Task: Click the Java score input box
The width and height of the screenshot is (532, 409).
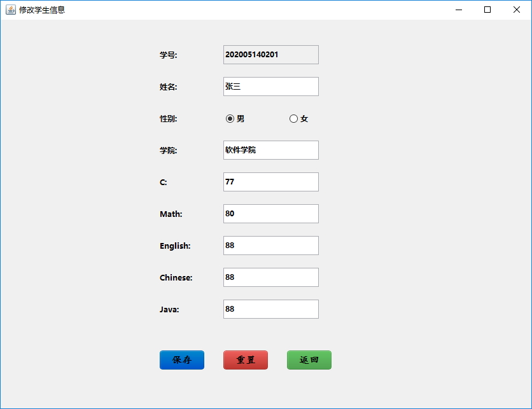Action: [270, 308]
